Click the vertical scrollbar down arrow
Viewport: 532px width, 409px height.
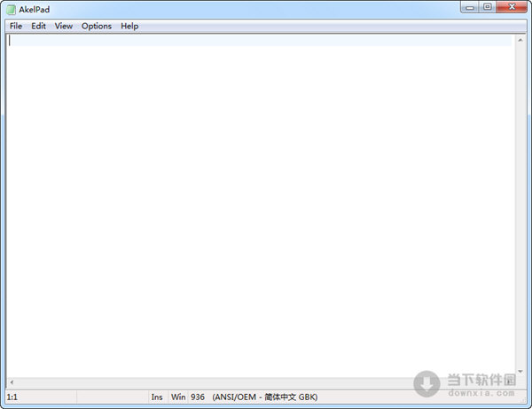tap(520, 372)
